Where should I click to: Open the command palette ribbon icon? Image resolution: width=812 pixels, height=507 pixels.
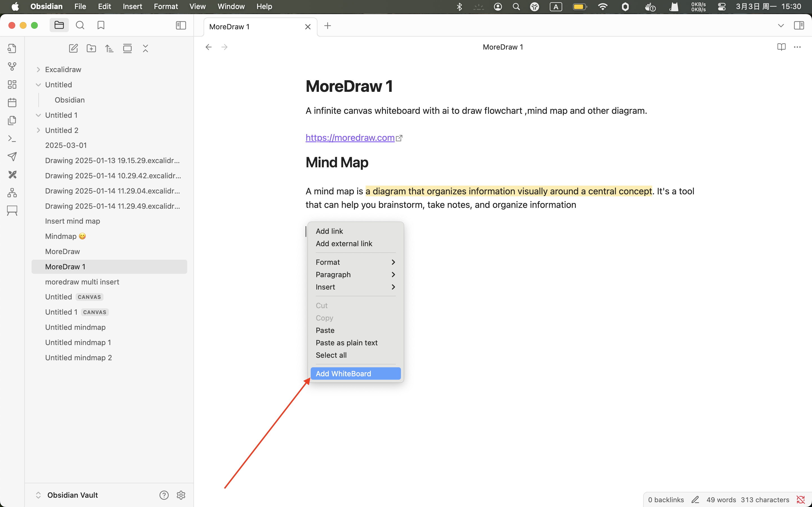[12, 139]
